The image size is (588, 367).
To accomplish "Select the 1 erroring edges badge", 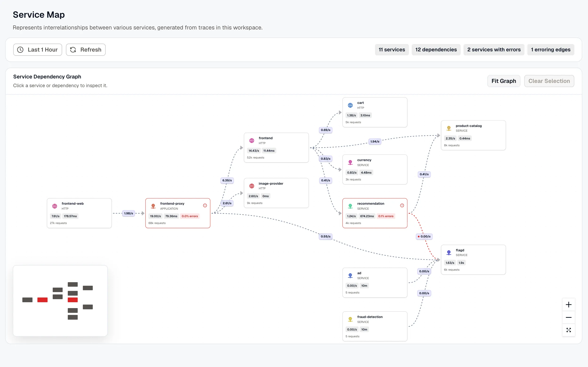I will coord(551,50).
